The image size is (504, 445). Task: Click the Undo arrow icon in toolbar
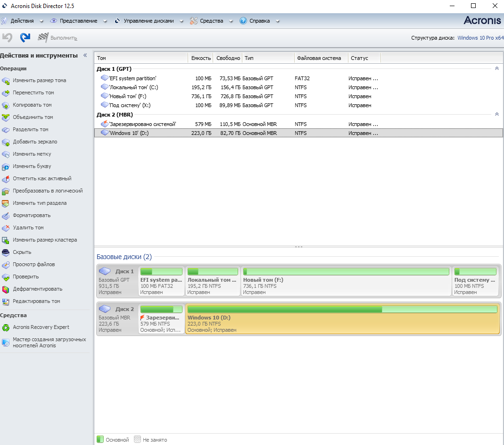[x=7, y=38]
